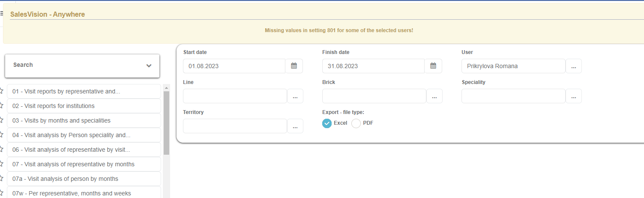644x198 pixels.
Task: Open the Start date calendar picker
Action: [294, 66]
